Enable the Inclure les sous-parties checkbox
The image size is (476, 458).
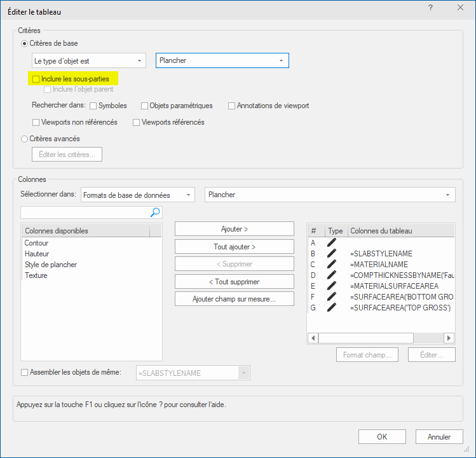36,79
